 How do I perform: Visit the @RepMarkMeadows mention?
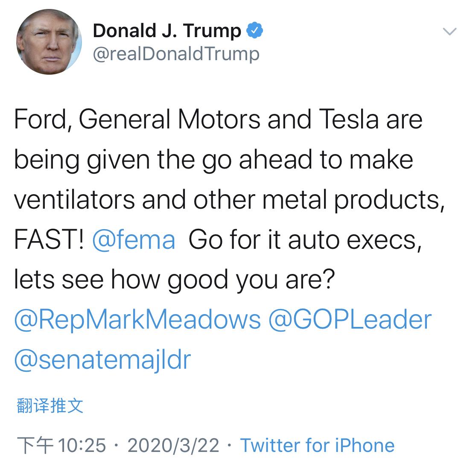(137, 320)
